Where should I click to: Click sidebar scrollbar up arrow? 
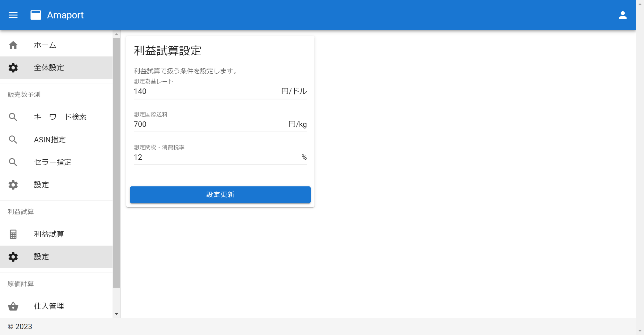tap(116, 35)
